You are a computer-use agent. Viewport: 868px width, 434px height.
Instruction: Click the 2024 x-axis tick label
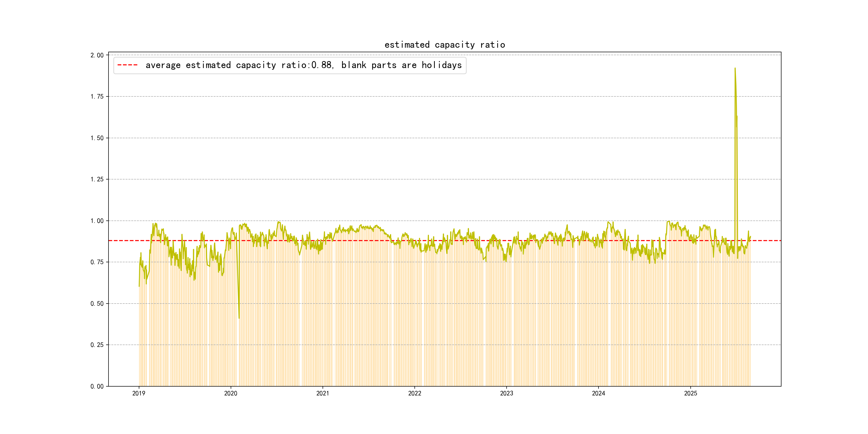pyautogui.click(x=598, y=393)
